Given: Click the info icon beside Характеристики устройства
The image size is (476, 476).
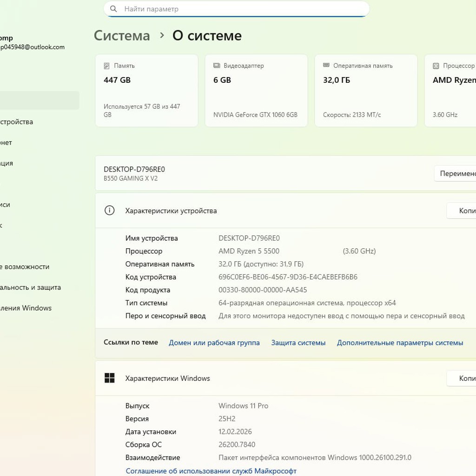Looking at the screenshot, I should coord(110,211).
